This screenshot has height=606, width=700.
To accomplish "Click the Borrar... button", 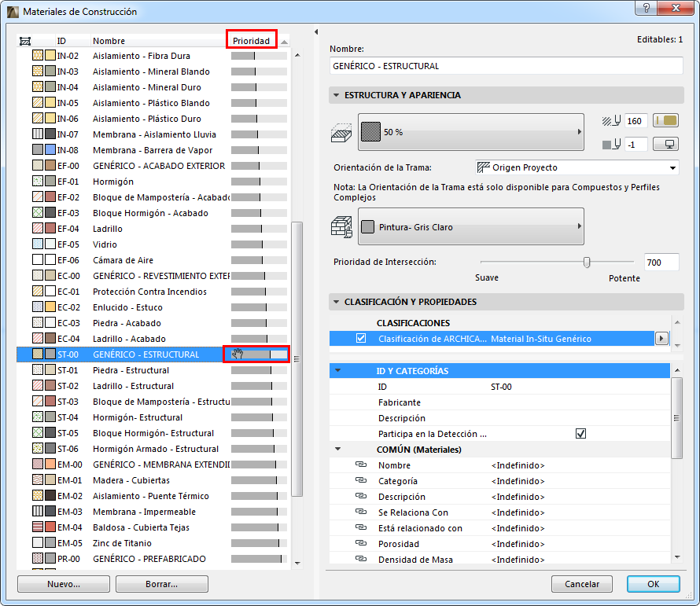I will click(161, 584).
